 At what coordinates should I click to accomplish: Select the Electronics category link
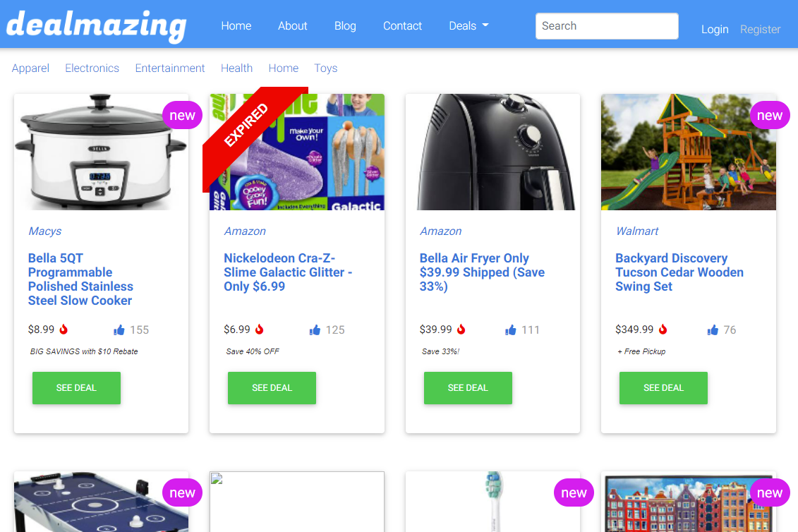click(x=92, y=68)
